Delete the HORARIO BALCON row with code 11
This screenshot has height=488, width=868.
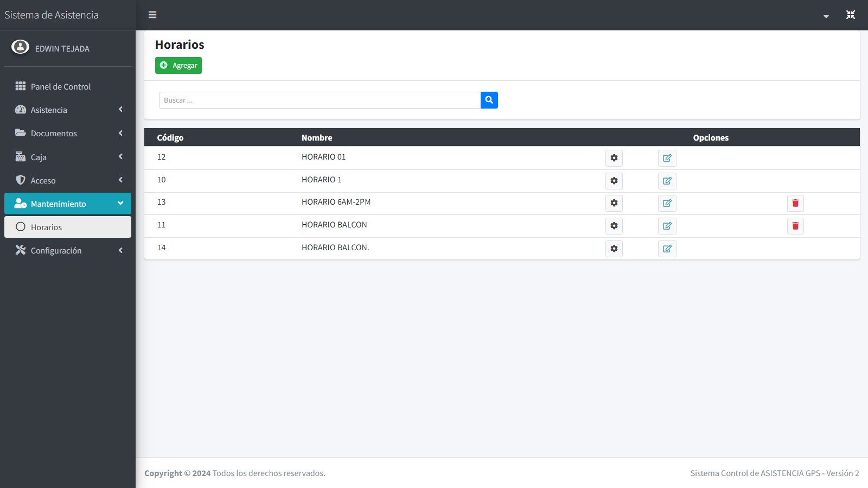pos(795,226)
